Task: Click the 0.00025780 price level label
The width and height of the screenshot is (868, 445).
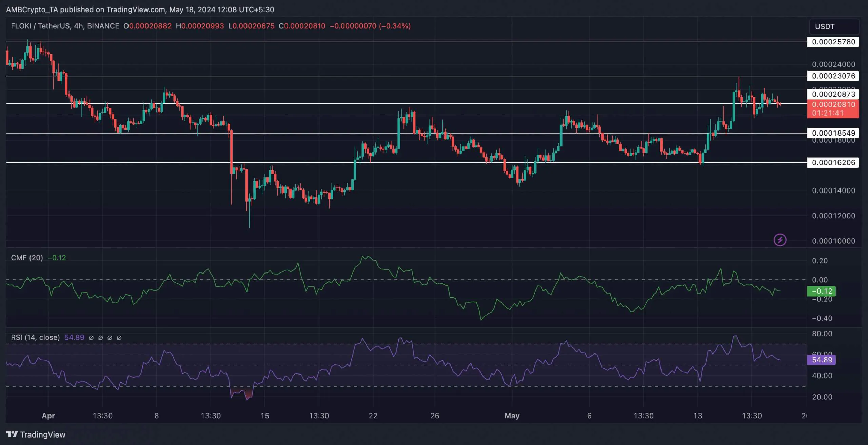Action: click(833, 42)
